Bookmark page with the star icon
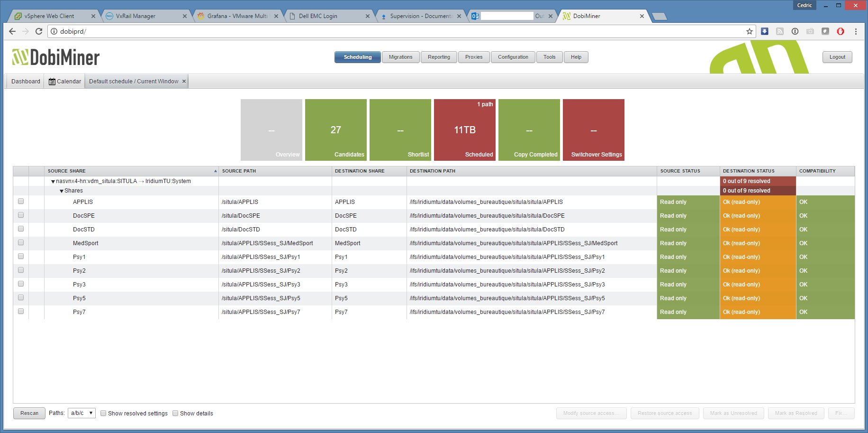 tap(749, 31)
